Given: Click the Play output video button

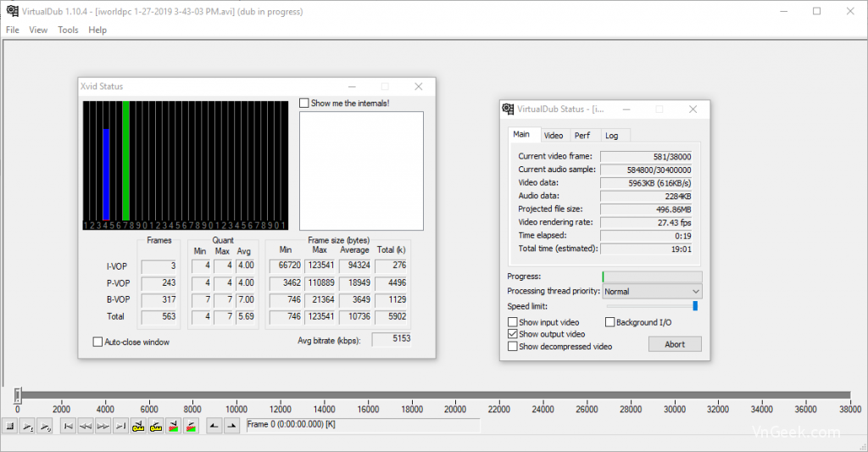Looking at the screenshot, I should [x=45, y=426].
